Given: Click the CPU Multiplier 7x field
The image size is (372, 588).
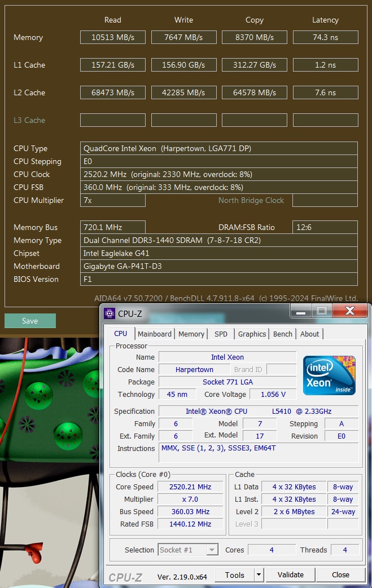Looking at the screenshot, I should (112, 200).
